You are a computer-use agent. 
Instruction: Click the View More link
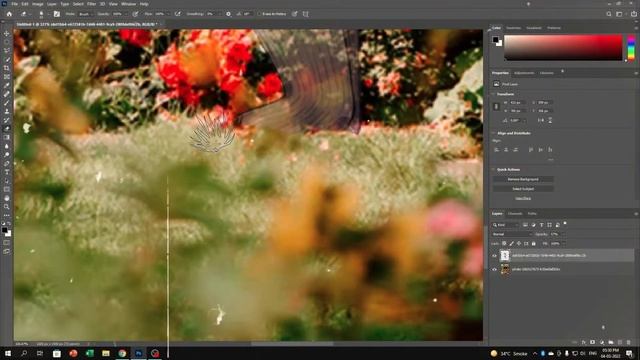pos(523,198)
